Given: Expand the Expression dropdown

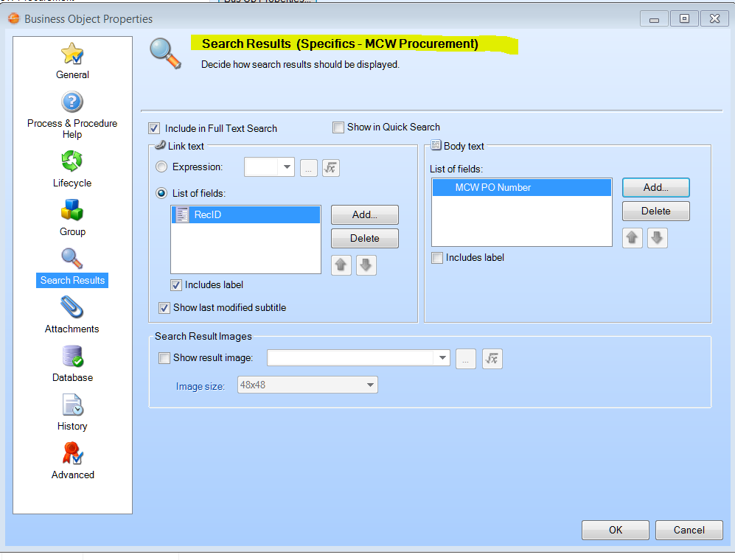Looking at the screenshot, I should tap(287, 167).
